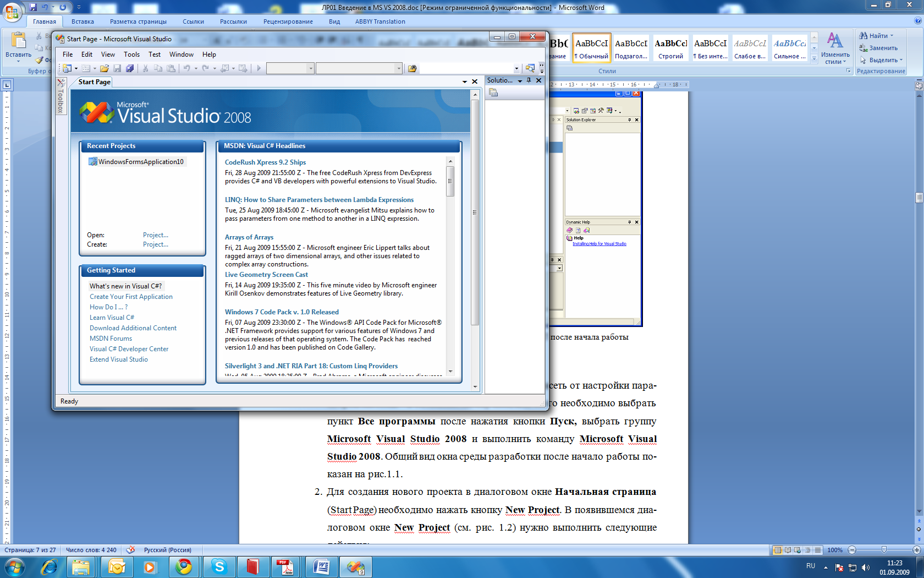924x578 pixels.
Task: Click Skype icon in Windows taskbar
Action: 219,566
